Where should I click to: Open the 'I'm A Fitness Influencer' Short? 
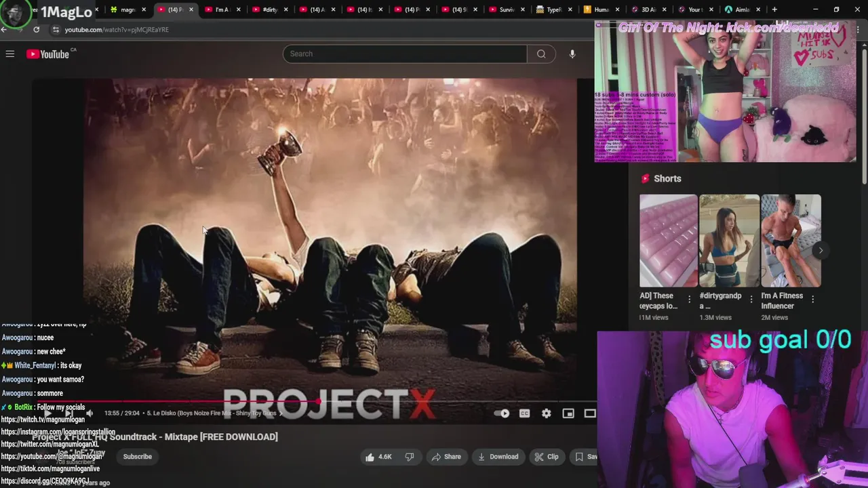(x=791, y=241)
